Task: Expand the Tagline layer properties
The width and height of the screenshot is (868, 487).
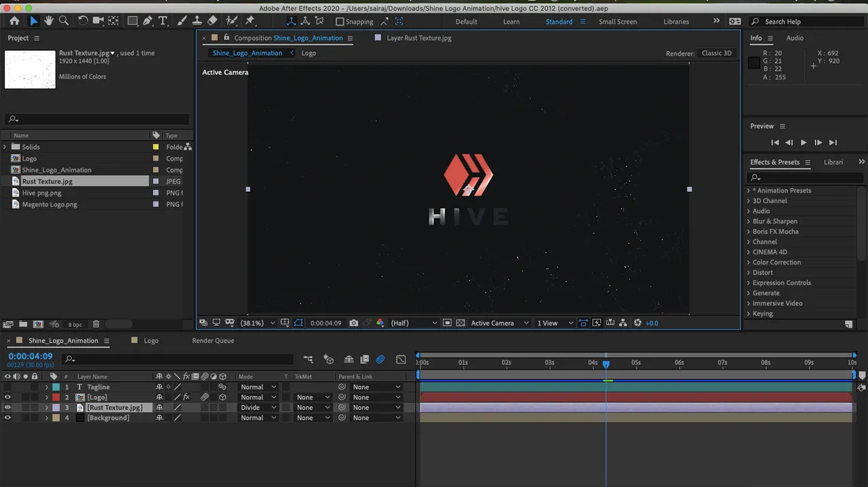Action: [47, 387]
